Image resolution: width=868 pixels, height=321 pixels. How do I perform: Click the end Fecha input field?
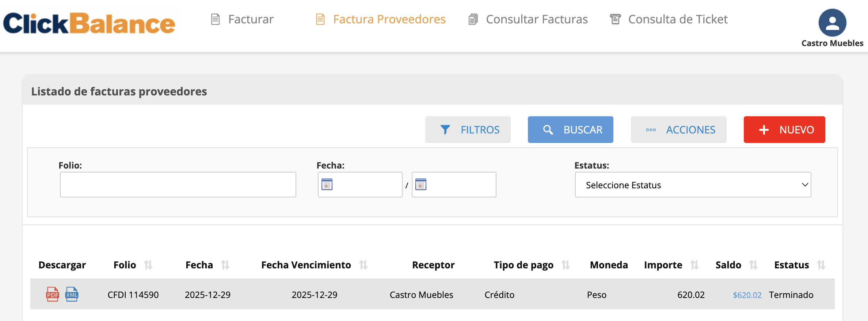(x=454, y=185)
